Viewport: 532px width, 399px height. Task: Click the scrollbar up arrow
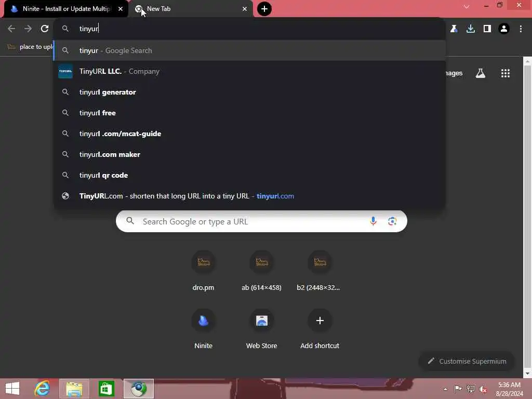527,61
